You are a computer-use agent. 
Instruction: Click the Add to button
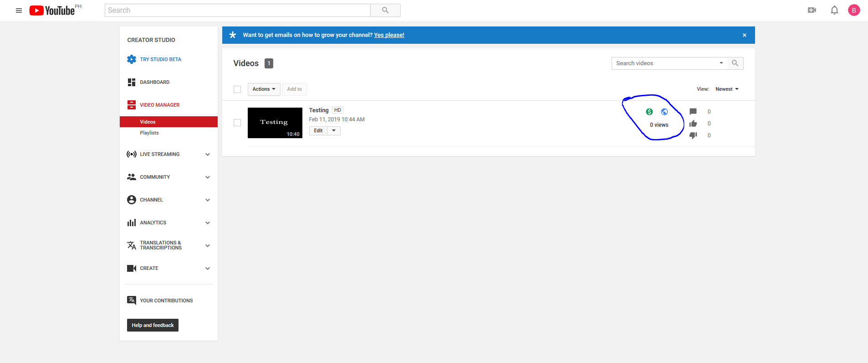295,89
